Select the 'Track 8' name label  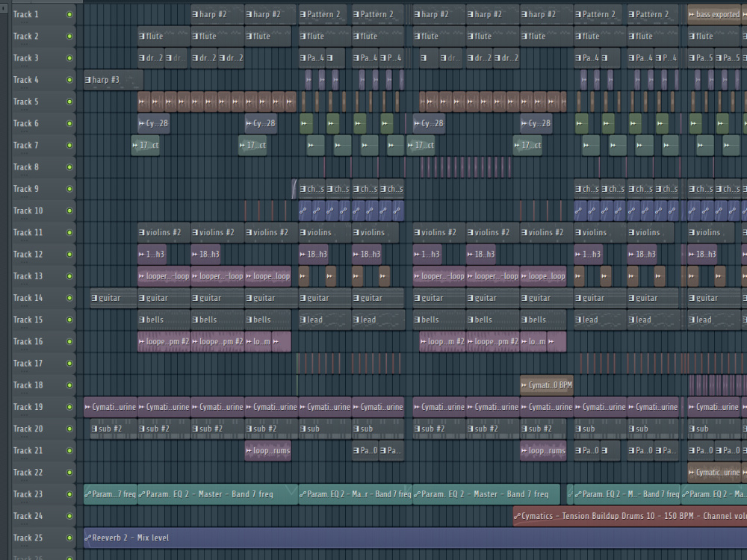coord(25,167)
